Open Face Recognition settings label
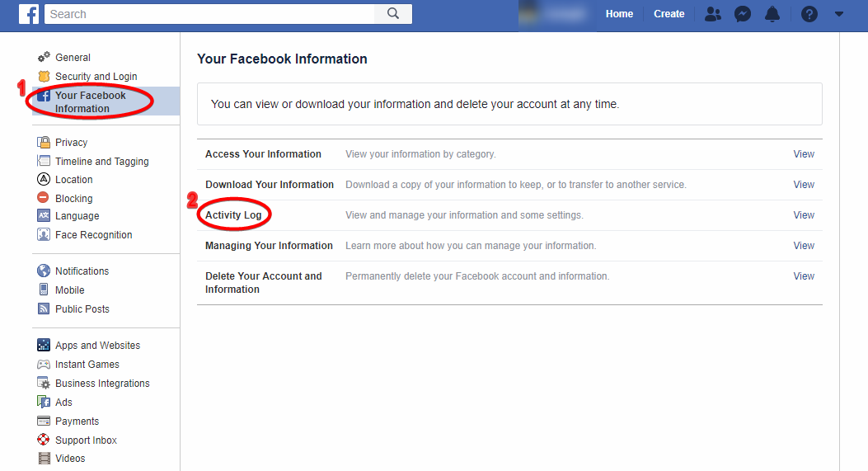 pyautogui.click(x=93, y=235)
